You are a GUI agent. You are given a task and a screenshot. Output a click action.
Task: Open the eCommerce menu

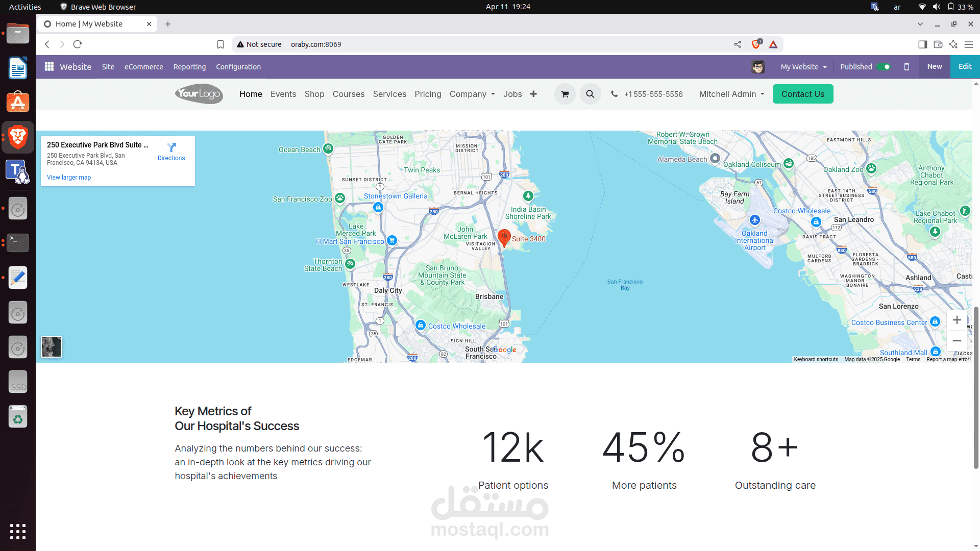tap(144, 67)
